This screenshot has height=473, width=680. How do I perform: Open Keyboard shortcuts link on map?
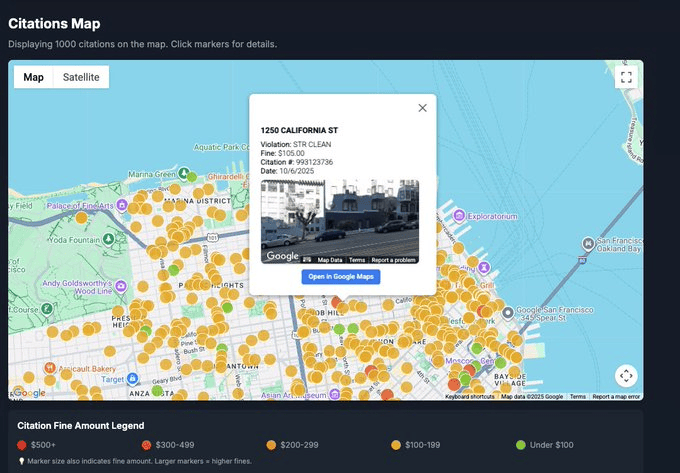click(470, 397)
